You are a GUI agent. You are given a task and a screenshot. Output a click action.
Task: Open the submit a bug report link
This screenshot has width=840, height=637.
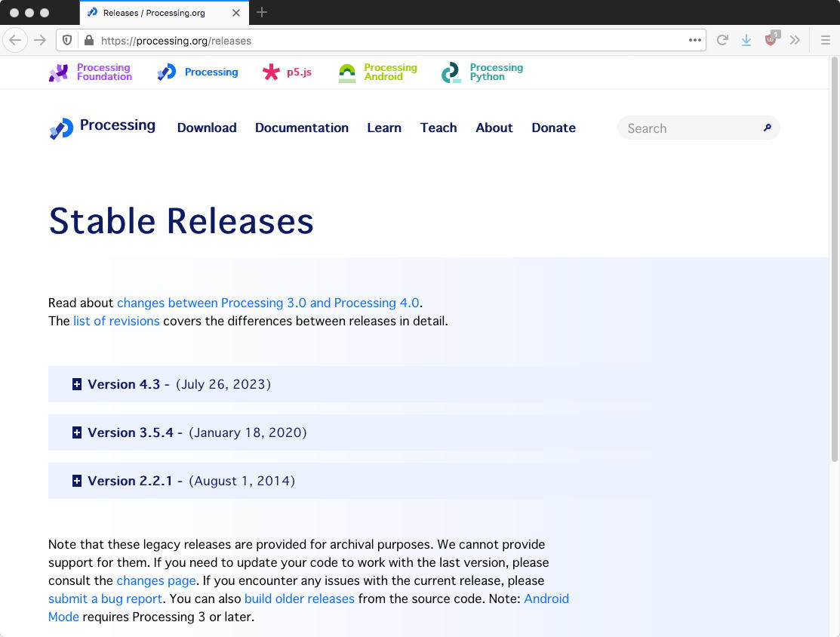coord(105,599)
